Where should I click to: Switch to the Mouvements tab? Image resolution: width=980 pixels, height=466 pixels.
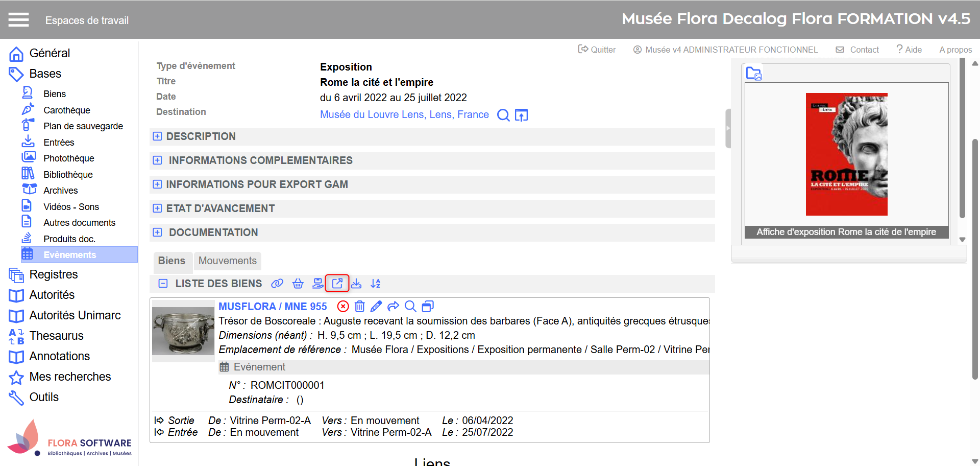pos(227,261)
